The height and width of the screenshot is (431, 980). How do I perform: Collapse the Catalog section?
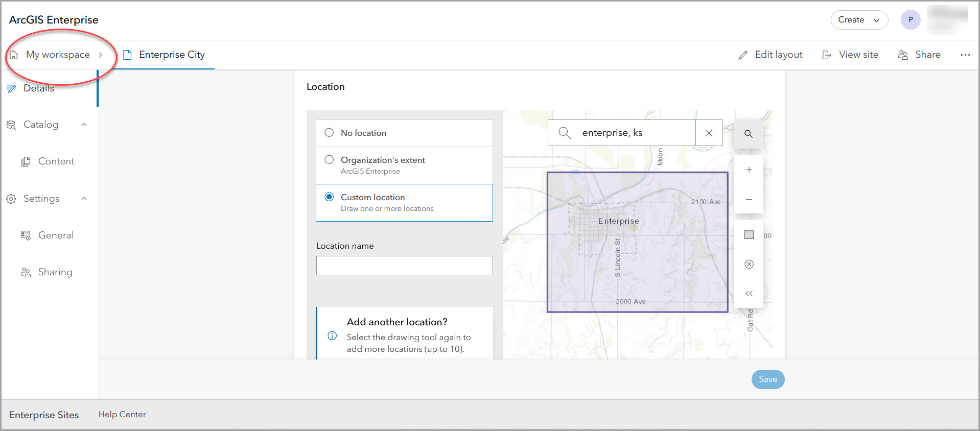[x=84, y=125]
